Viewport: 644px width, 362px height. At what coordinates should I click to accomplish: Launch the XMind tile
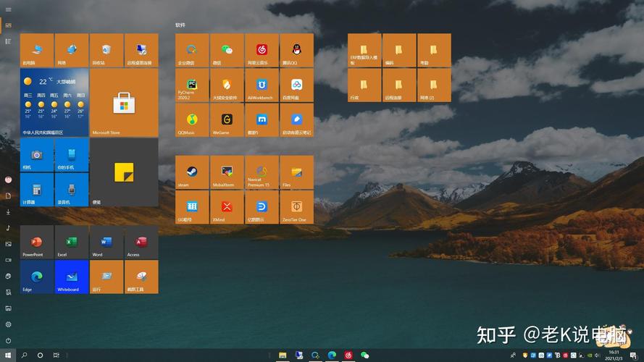coord(227,207)
